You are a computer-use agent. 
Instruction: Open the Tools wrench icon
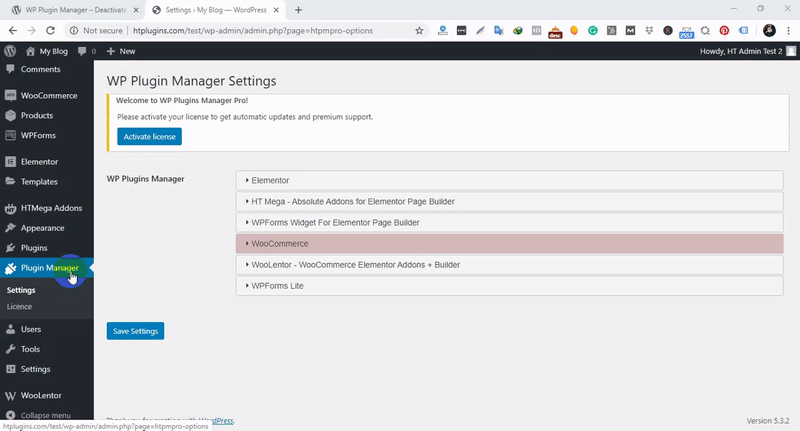10,349
